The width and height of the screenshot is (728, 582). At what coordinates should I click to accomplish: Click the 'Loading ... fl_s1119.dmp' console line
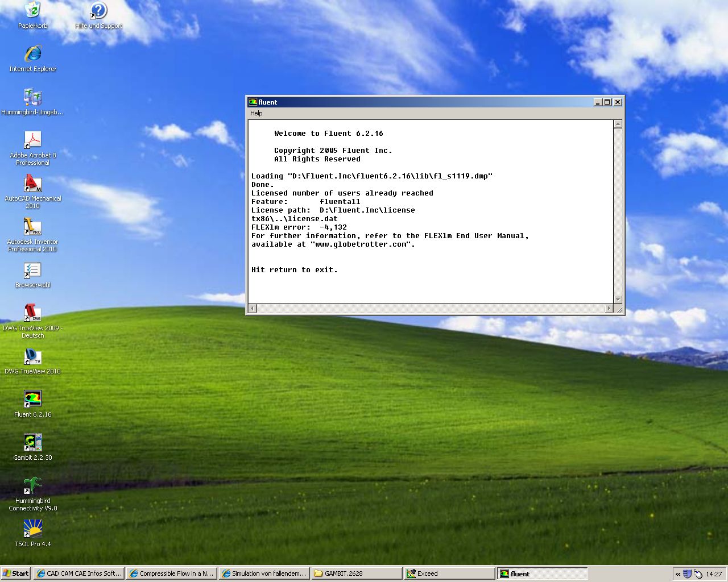(x=372, y=176)
